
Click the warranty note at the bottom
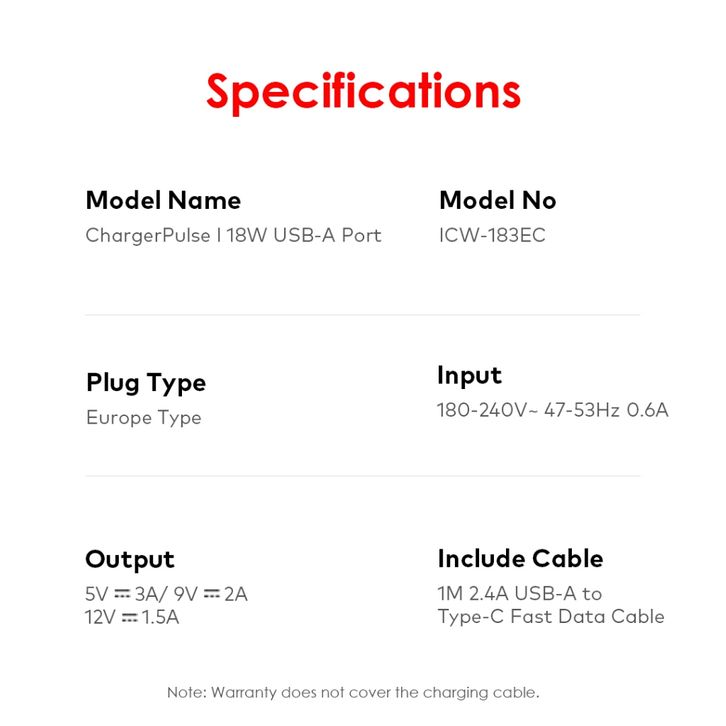pos(353,692)
